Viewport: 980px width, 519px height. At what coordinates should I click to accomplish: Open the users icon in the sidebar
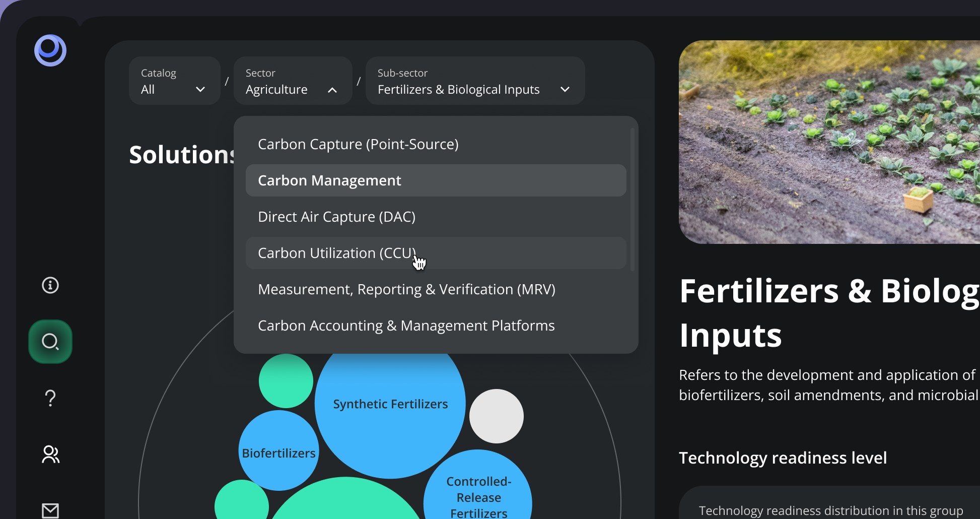coord(50,455)
